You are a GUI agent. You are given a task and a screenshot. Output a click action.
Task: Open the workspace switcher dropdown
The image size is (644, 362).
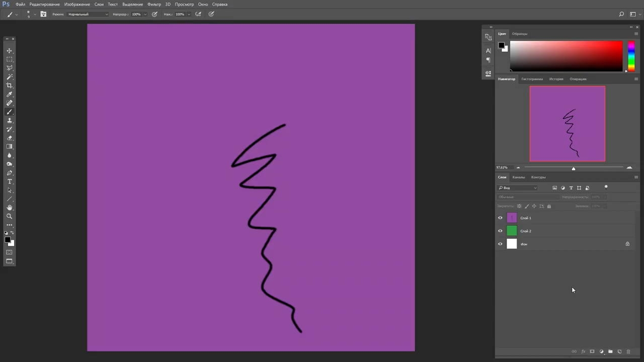click(x=635, y=14)
